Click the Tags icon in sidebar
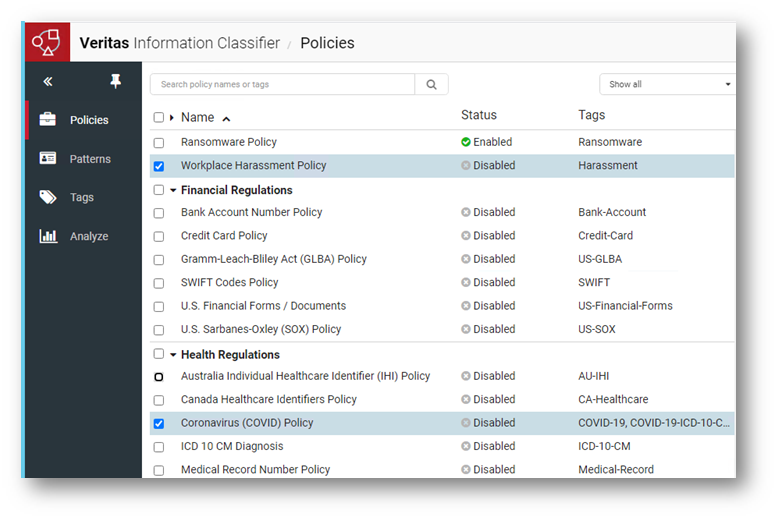Viewport: 778px width, 520px height. (48, 197)
